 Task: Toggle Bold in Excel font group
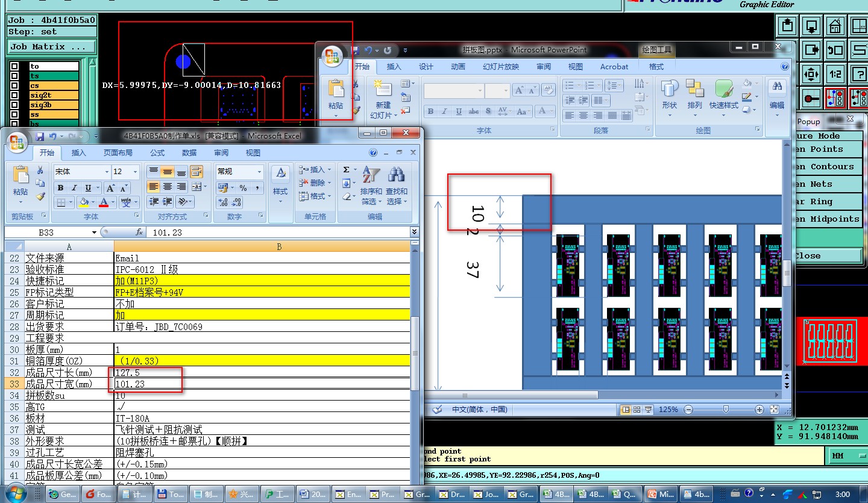pos(60,187)
